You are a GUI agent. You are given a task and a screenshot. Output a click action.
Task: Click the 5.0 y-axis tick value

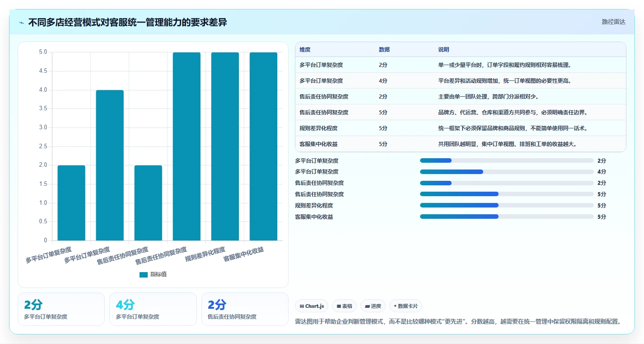click(x=43, y=52)
